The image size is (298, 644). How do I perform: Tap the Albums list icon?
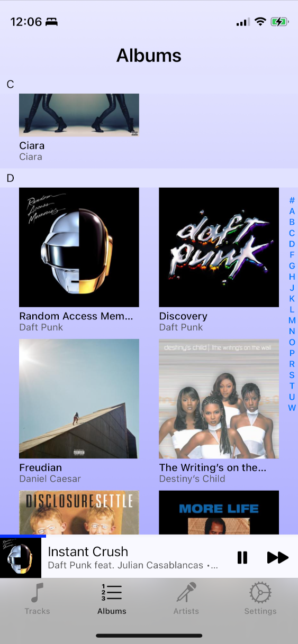point(112,593)
